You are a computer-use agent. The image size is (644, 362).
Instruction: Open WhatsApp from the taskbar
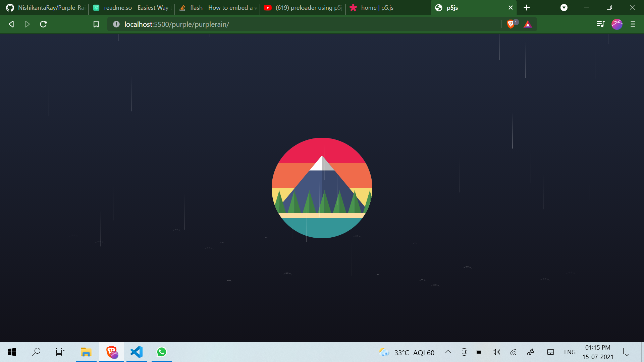click(x=162, y=352)
